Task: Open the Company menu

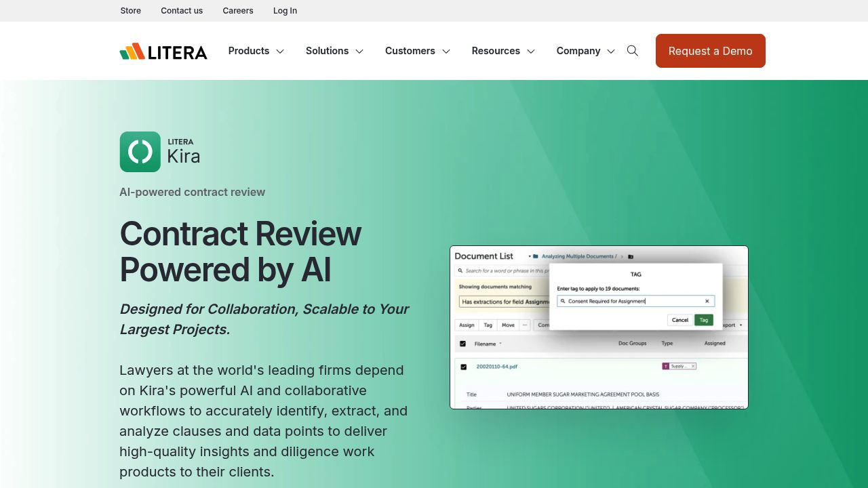Action: coord(578,51)
